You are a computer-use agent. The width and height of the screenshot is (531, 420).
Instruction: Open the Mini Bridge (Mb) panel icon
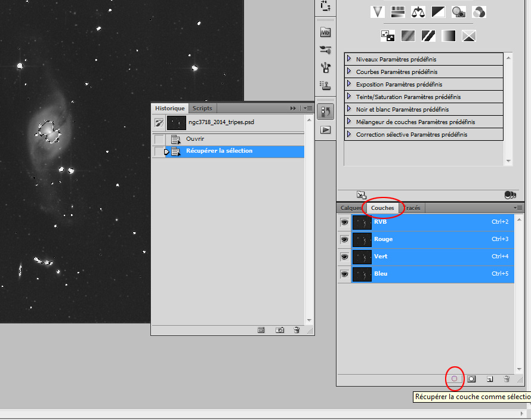[x=325, y=33]
